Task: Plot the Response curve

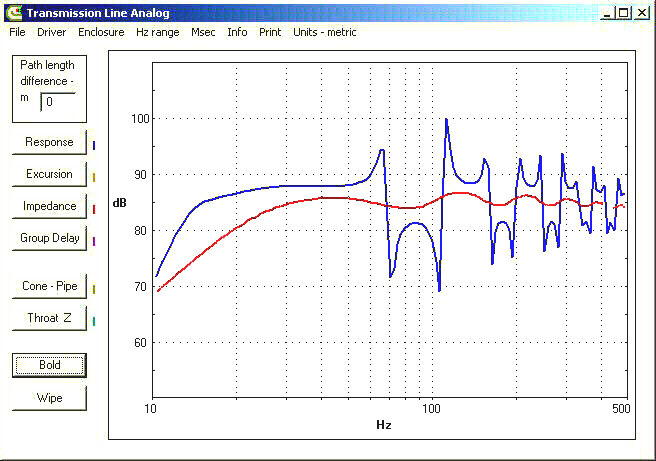Action: pos(49,142)
